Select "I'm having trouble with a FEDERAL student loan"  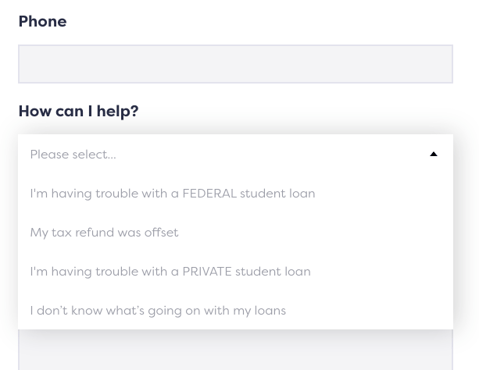pyautogui.click(x=235, y=193)
